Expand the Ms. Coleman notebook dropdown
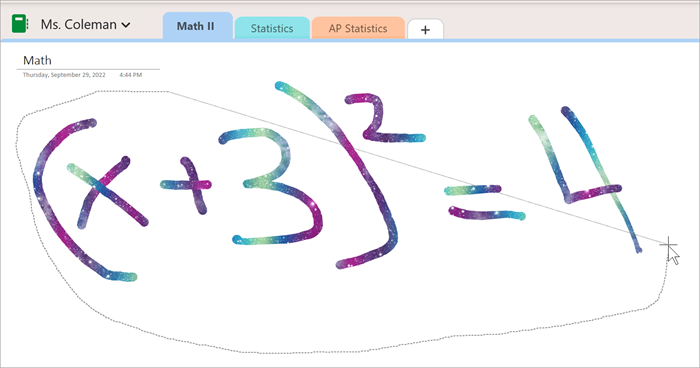 (126, 25)
